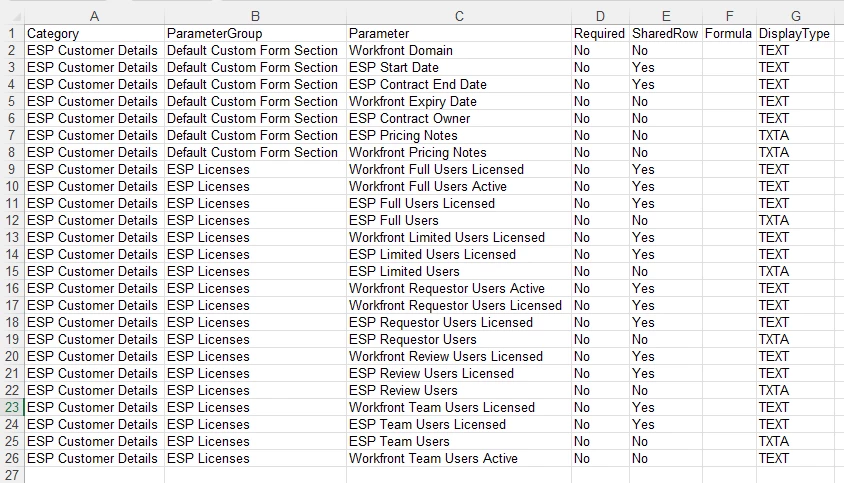Select the Workfront Requestor Users Licensed cell

pos(459,305)
